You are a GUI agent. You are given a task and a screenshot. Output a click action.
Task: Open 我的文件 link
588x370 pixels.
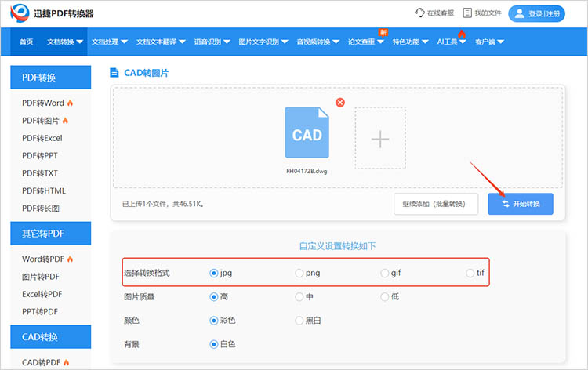click(488, 13)
